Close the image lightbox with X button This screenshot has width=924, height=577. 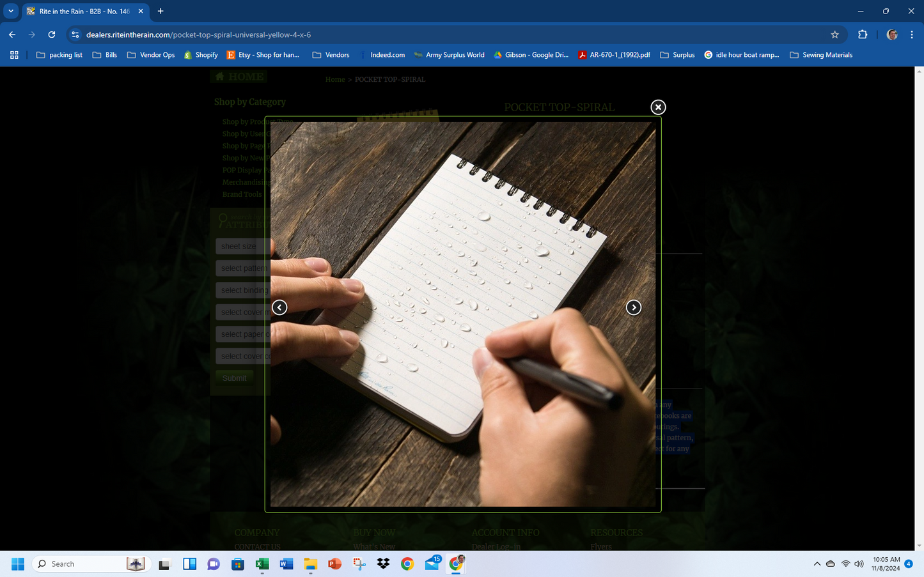pyautogui.click(x=658, y=107)
